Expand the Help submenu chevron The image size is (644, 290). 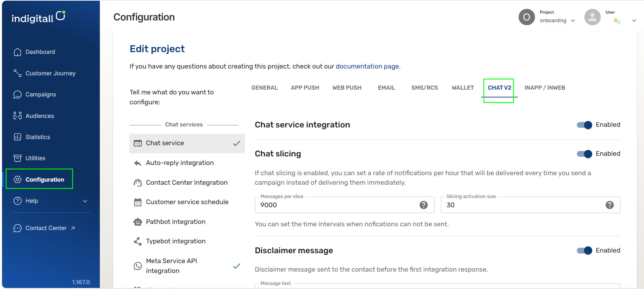[85, 201]
